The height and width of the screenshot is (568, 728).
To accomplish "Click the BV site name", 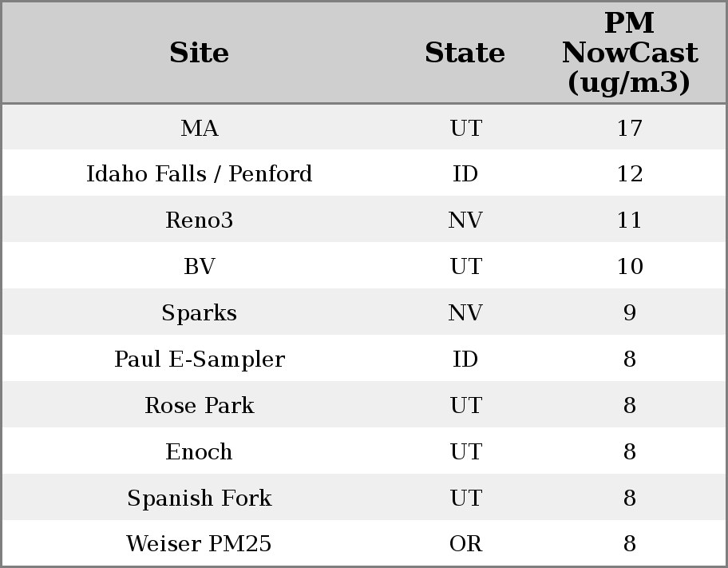I will click(x=199, y=267).
